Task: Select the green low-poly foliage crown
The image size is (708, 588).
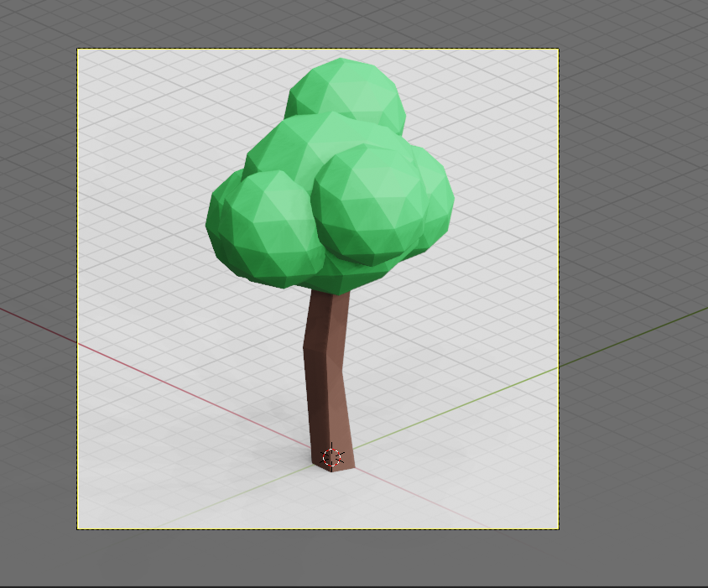Action: pyautogui.click(x=330, y=177)
